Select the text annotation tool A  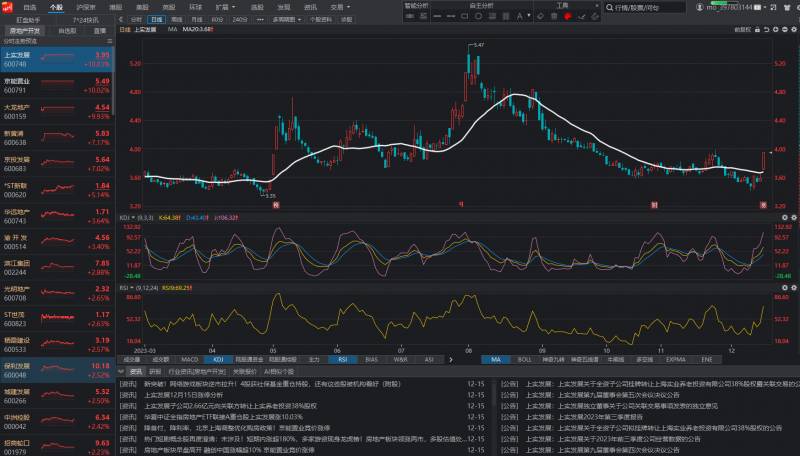(519, 16)
